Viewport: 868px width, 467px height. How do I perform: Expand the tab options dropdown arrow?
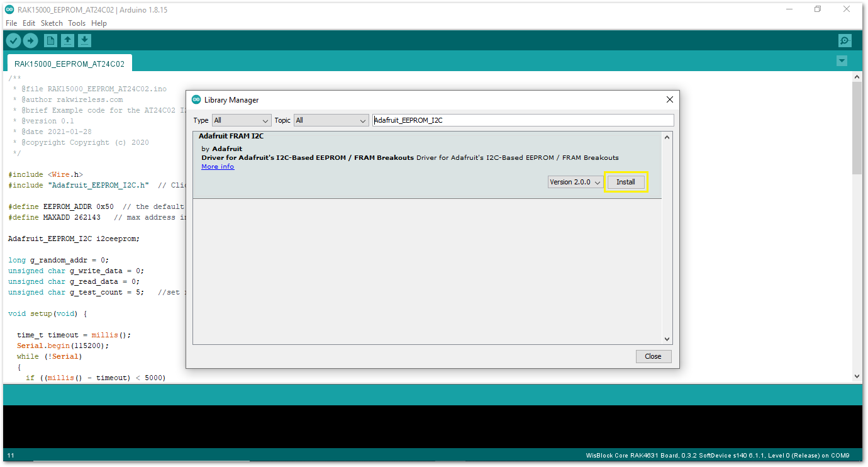tap(842, 61)
